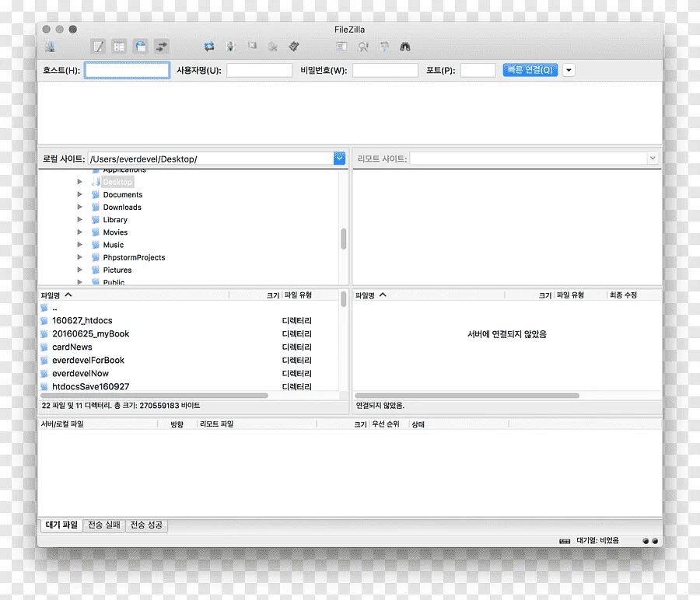Expand the Pictures folder node
Screen dimensions: 700x600
pyautogui.click(x=79, y=270)
